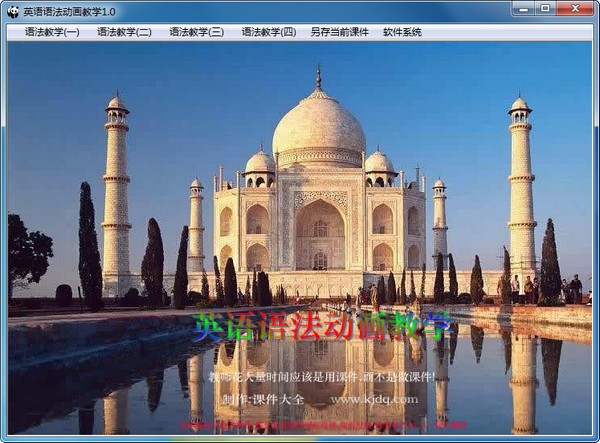Open the 语法教学(二) menu

coord(124,32)
